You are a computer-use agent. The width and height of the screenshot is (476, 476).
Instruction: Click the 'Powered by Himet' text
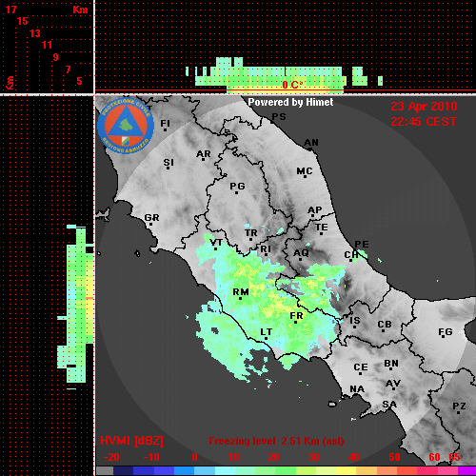click(x=290, y=102)
